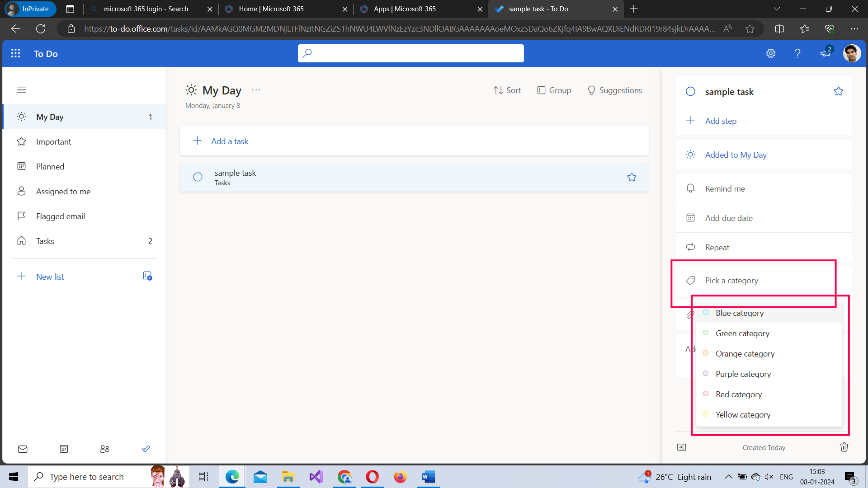This screenshot has height=488, width=868.
Task: Star sample task to mark it important
Action: 632,177
